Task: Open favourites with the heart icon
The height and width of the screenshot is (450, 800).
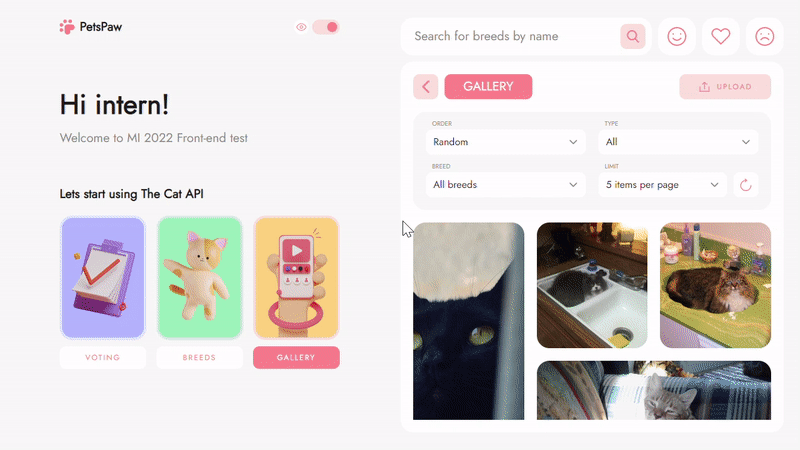Action: tap(720, 36)
